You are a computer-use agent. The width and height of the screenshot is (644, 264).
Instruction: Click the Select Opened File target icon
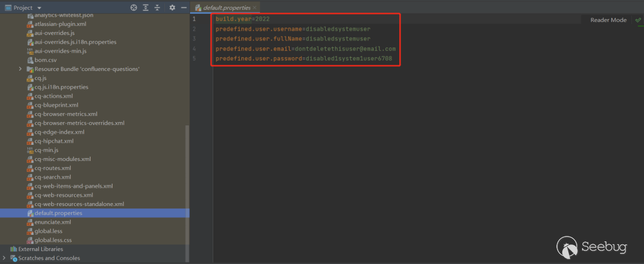tap(134, 8)
